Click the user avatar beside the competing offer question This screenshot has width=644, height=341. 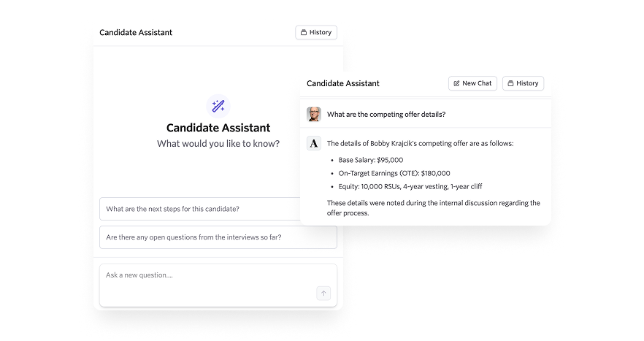click(314, 114)
